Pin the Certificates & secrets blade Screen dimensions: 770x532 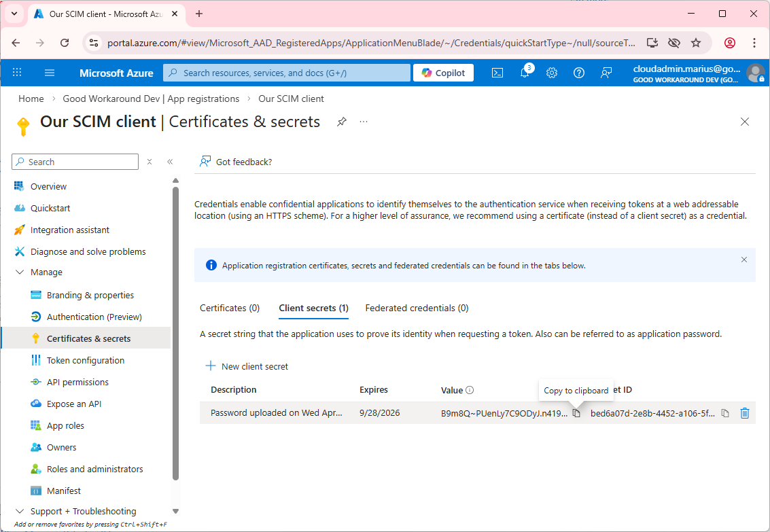click(342, 122)
